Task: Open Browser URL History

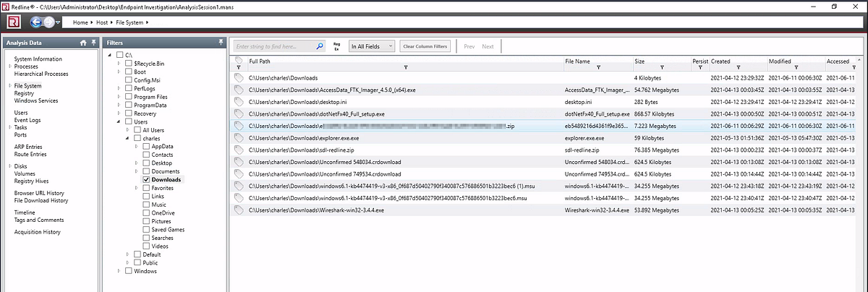Action: click(x=39, y=193)
